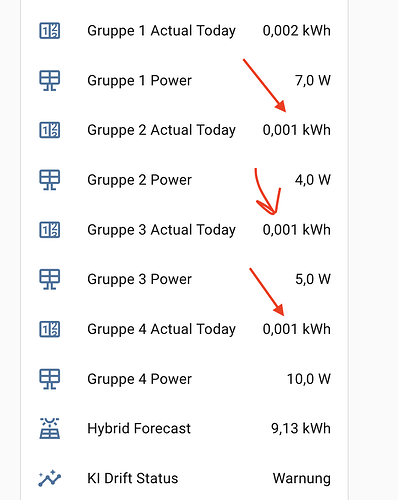Select Gruppe 2 Actual Today's 0,001 kWh value

[297, 130]
